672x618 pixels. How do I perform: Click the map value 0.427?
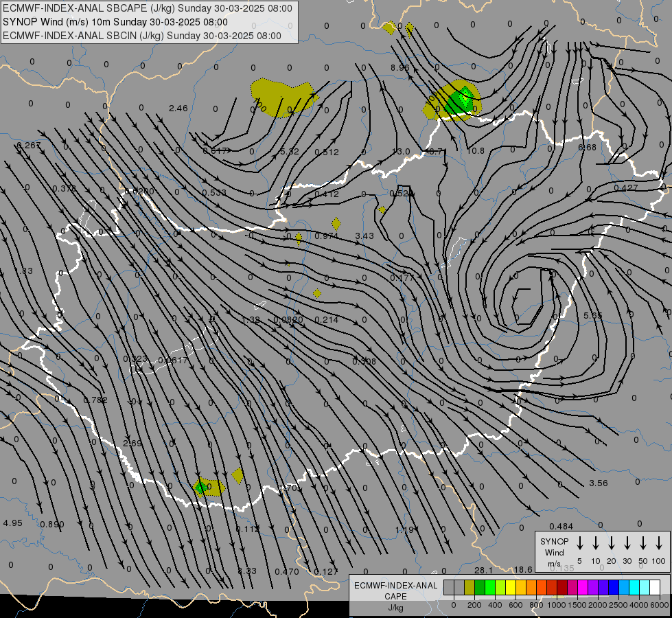626,187
